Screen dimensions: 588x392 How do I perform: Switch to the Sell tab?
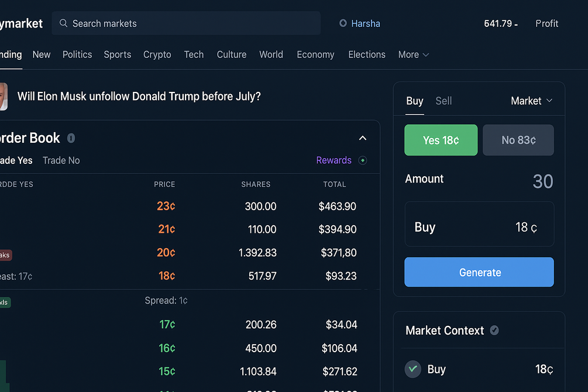443,101
